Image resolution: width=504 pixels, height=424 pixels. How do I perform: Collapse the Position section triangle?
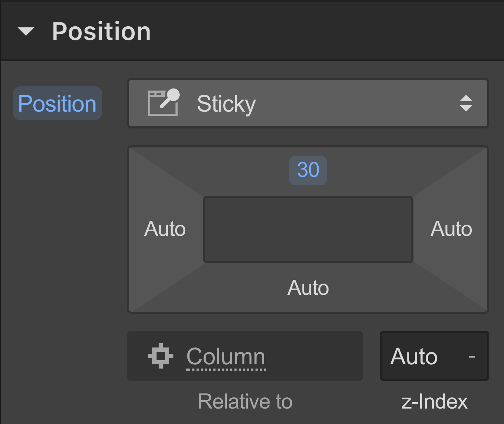(26, 32)
